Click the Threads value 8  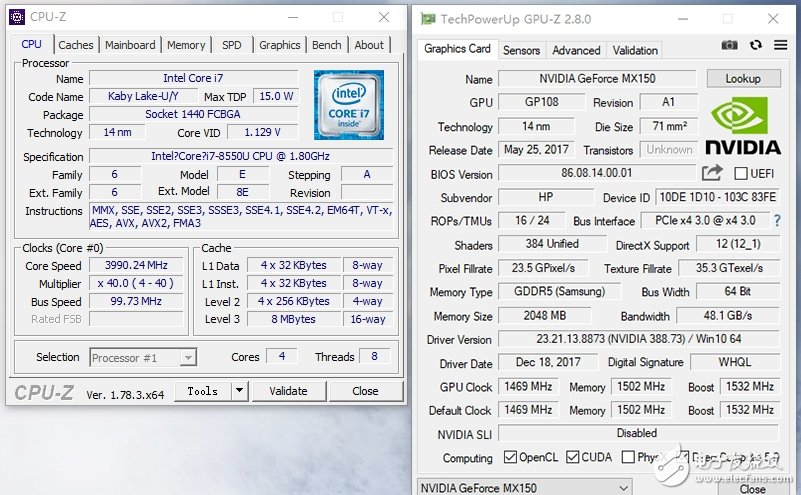[374, 357]
